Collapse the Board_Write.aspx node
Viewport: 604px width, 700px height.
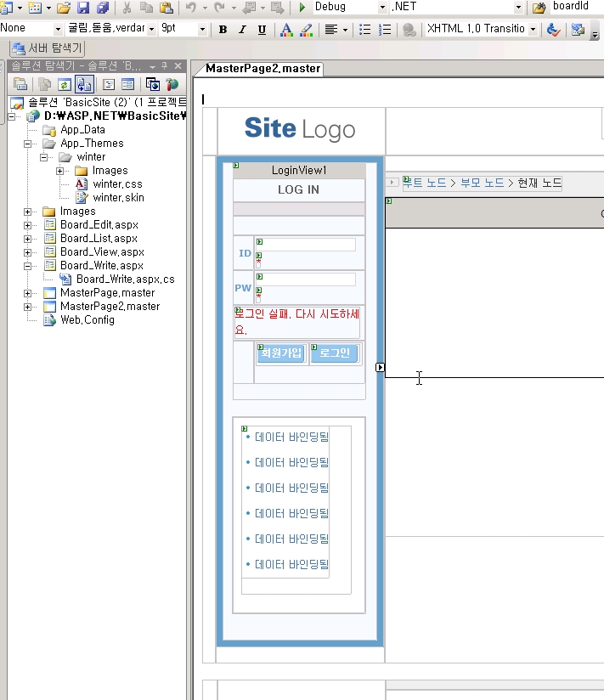[x=28, y=266]
